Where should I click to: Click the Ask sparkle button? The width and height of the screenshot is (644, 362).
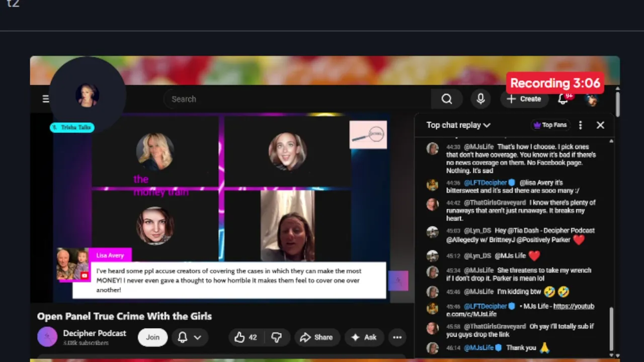tap(364, 337)
